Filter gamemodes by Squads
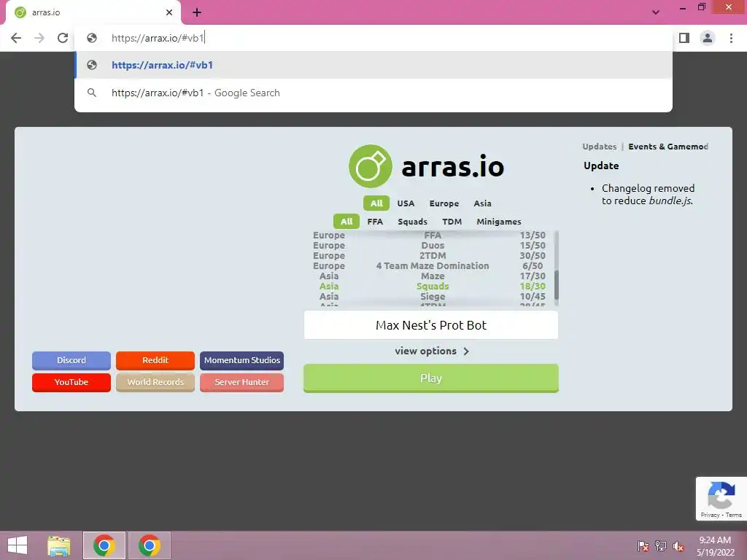This screenshot has height=560, width=747. coord(413,222)
